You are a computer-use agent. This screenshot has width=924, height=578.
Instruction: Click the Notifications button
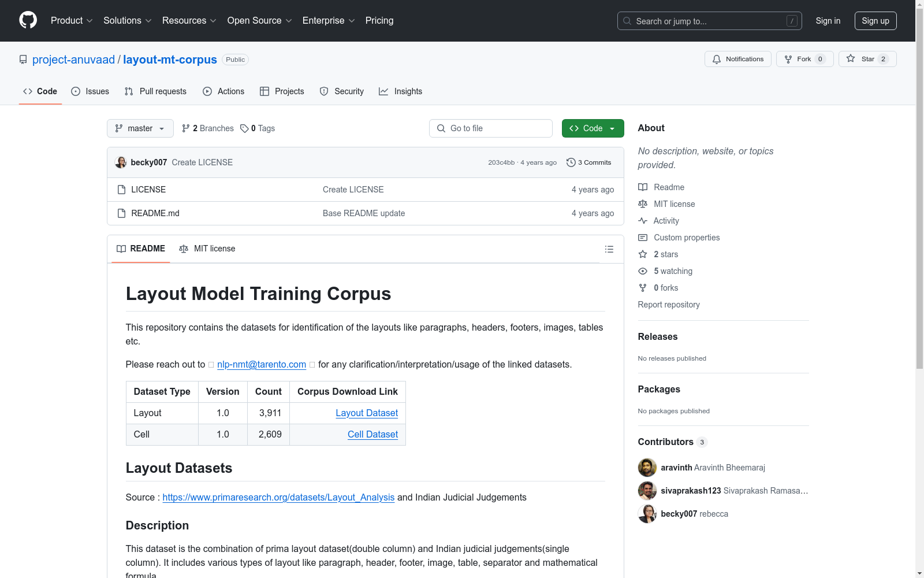pos(738,59)
